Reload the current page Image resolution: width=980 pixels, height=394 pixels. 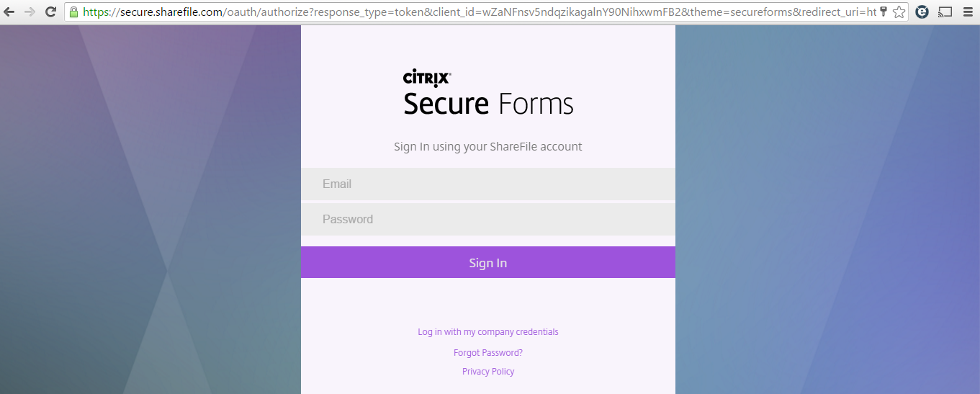click(50, 12)
